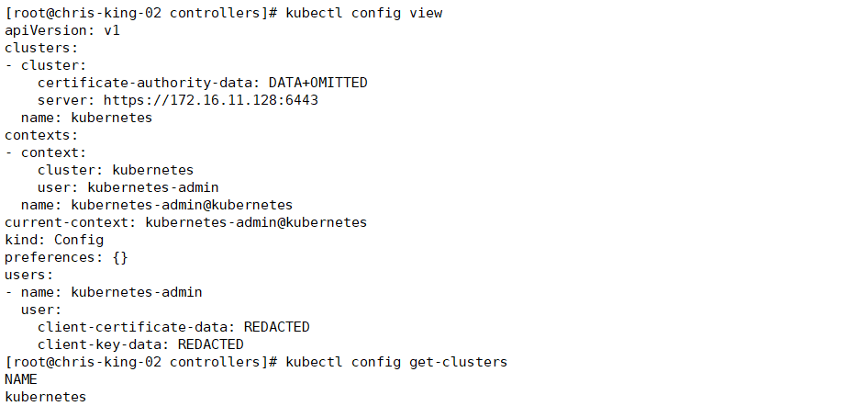Click the "apiVersion: v1" line
The width and height of the screenshot is (868, 406).
(62, 30)
